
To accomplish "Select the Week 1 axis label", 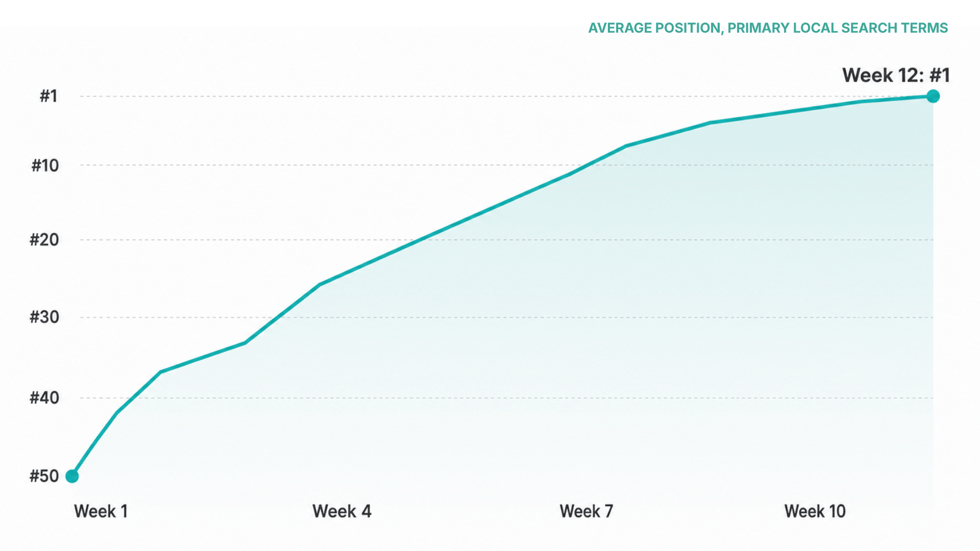I will pyautogui.click(x=101, y=511).
